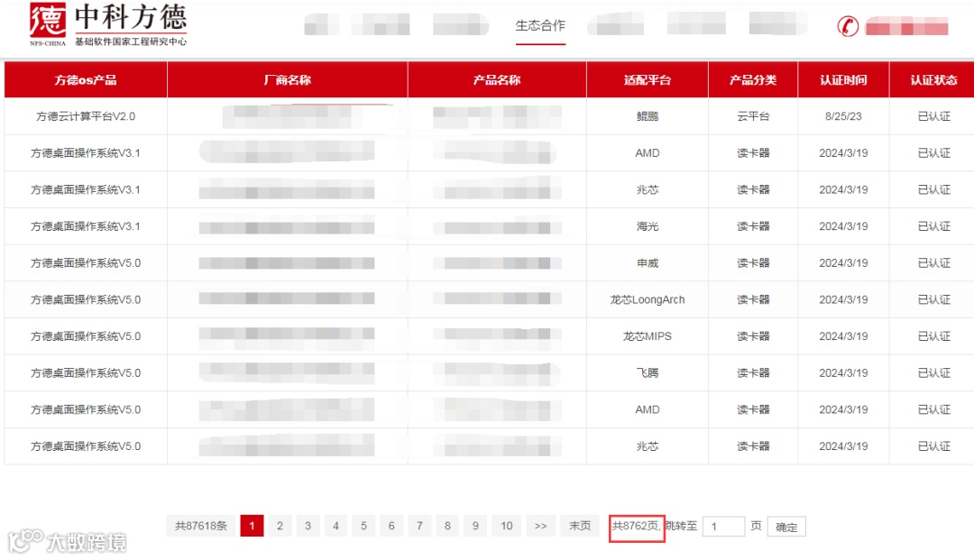Click the 产品分类 column header
This screenshot has height=560, width=974.
point(753,79)
